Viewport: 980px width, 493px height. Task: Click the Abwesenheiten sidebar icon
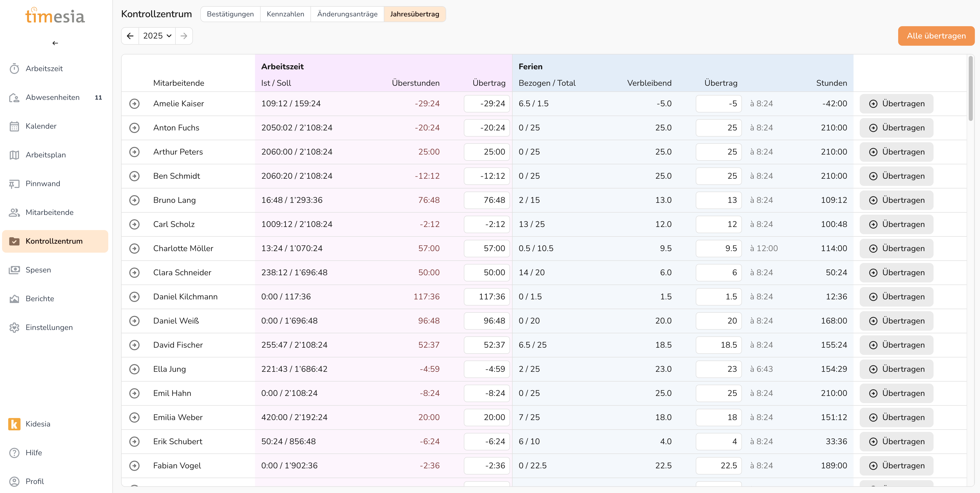point(14,98)
